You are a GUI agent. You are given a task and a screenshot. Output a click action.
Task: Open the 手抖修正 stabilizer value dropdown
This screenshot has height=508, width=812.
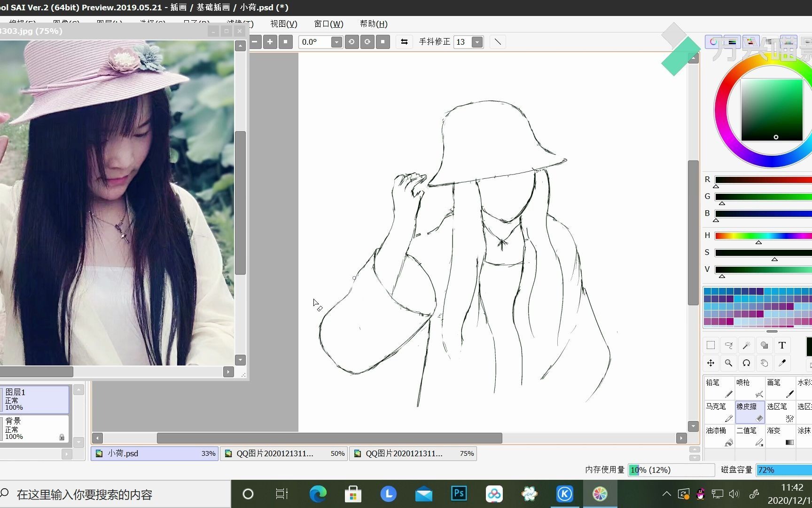(x=477, y=42)
